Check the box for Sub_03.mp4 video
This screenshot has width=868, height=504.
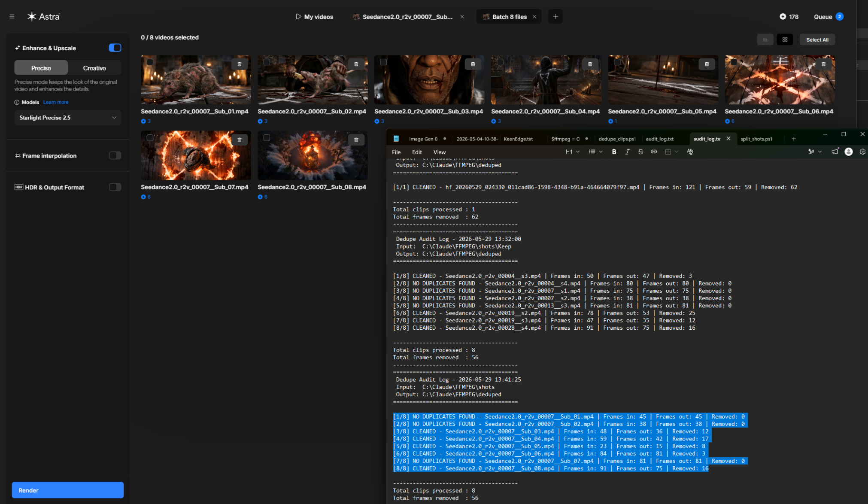383,62
